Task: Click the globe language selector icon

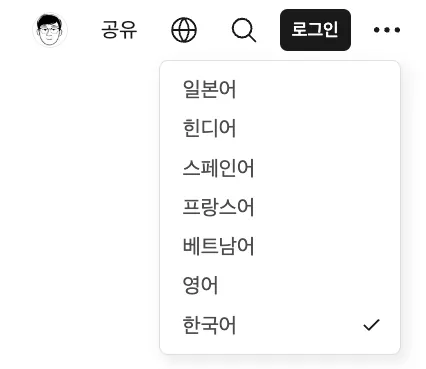Action: [184, 30]
